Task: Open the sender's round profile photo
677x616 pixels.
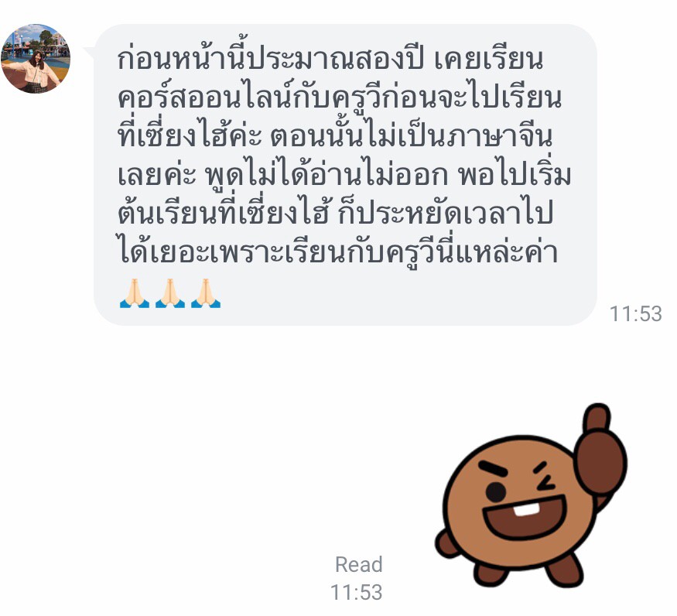Action: click(x=36, y=59)
